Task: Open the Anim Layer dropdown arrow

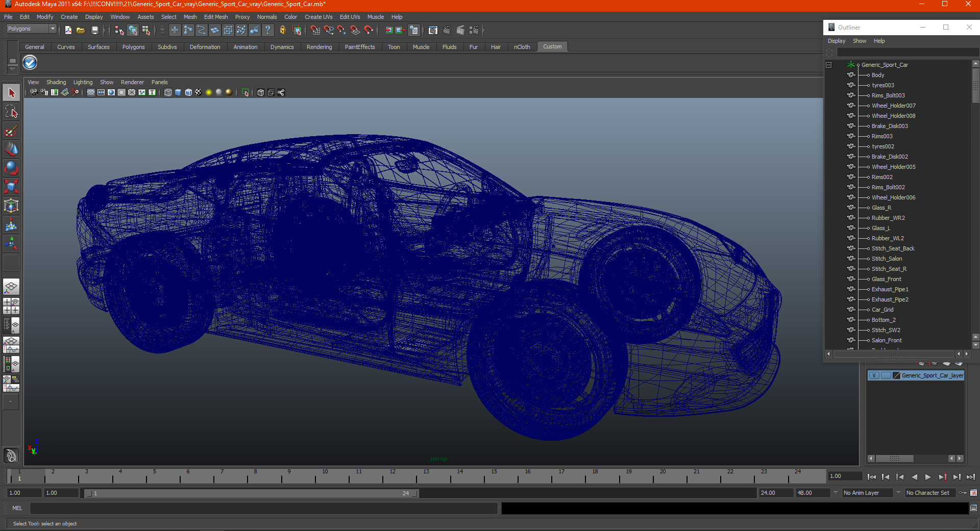Action: point(836,493)
